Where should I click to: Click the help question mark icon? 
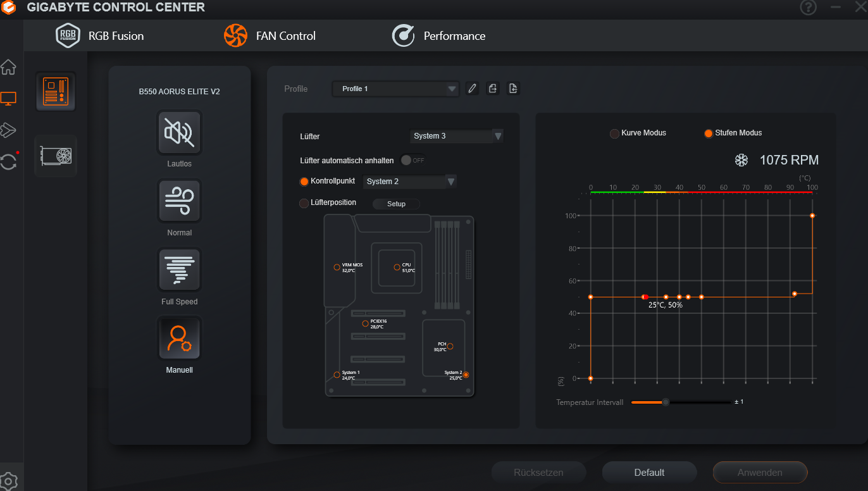tap(809, 7)
